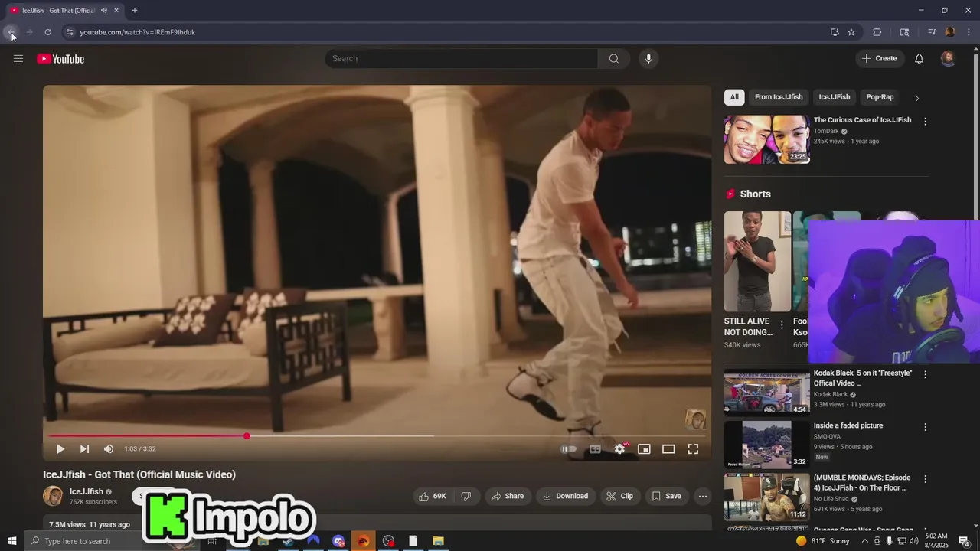This screenshot has height=551, width=980.
Task: Open File Explorer from taskbar
Action: coord(438,541)
